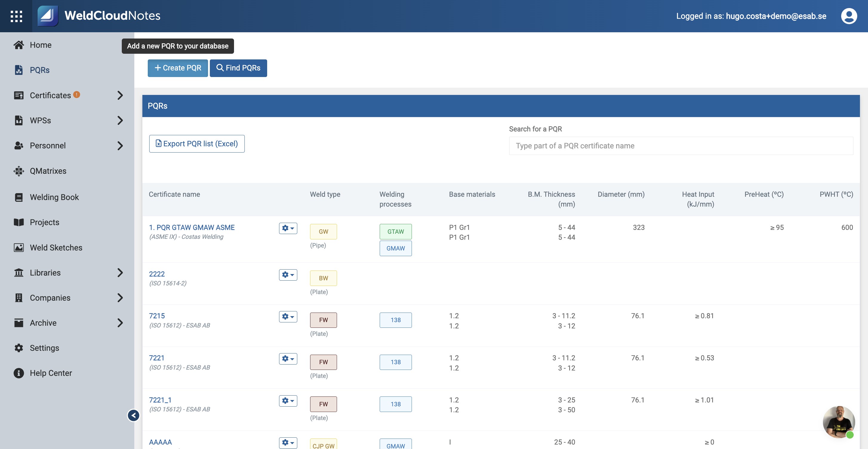Open Help Center from the sidebar

click(x=51, y=373)
